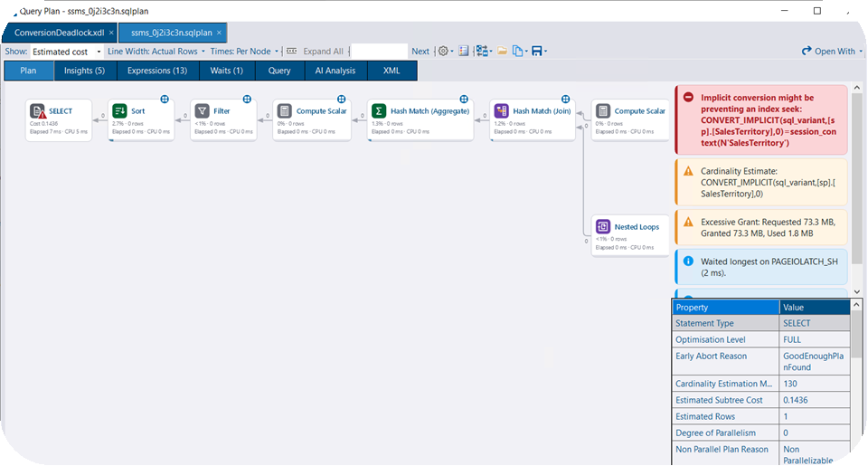Click the open folder icon in toolbar
Viewport: 868px width, 466px height.
pos(502,51)
